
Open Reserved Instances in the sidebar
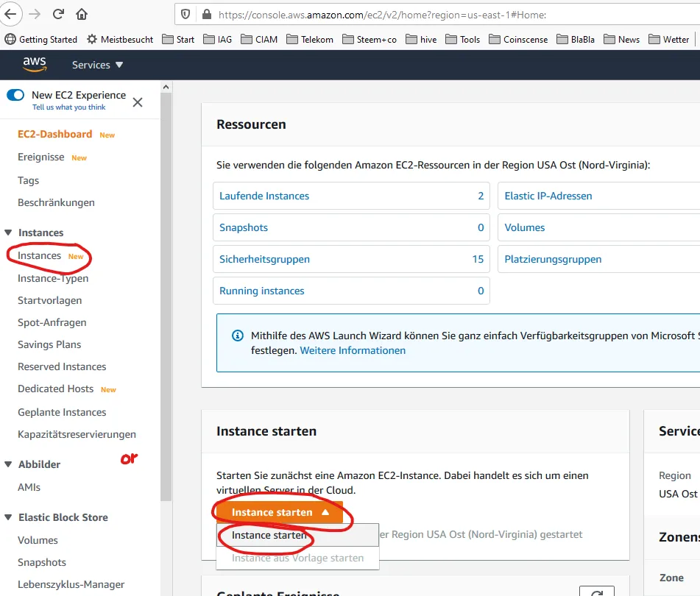(62, 366)
